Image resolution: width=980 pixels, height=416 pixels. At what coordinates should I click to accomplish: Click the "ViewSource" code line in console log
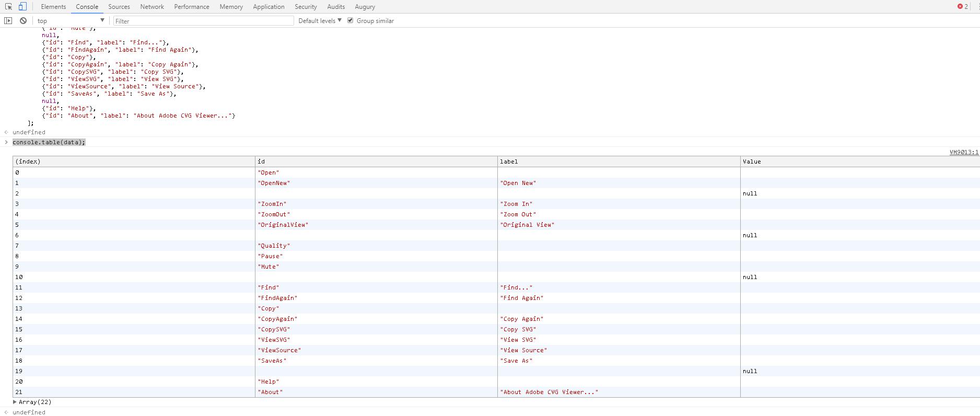pyautogui.click(x=124, y=86)
